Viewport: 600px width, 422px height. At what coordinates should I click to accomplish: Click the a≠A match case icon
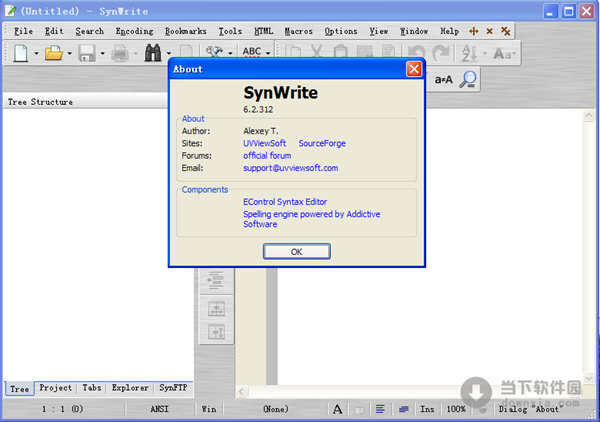(x=443, y=80)
